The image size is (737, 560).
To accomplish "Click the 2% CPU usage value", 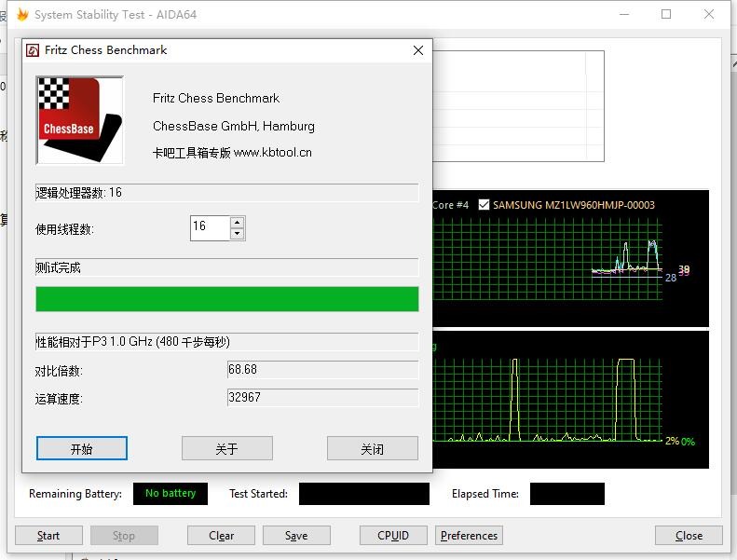I will [672, 441].
